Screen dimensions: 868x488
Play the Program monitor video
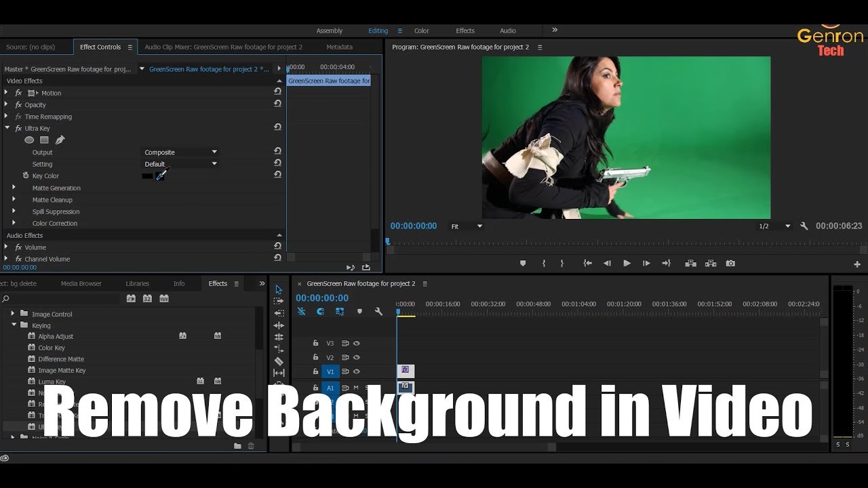click(x=627, y=263)
